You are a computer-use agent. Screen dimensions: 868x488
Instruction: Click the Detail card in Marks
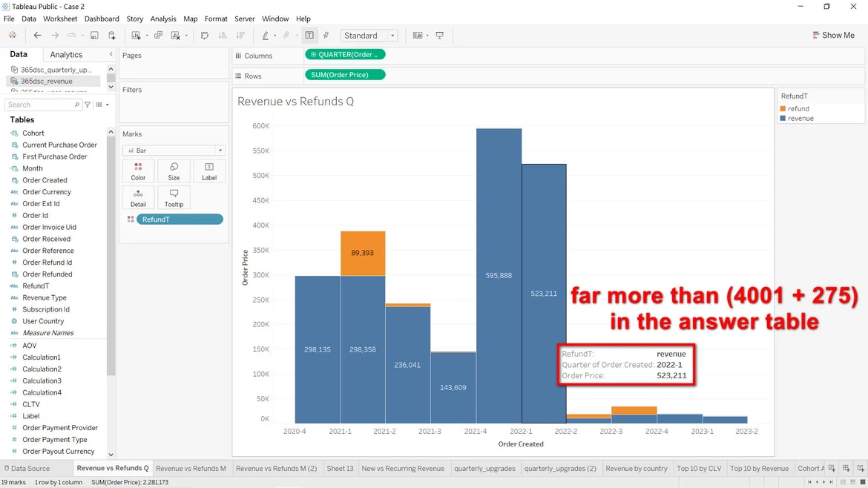point(138,198)
